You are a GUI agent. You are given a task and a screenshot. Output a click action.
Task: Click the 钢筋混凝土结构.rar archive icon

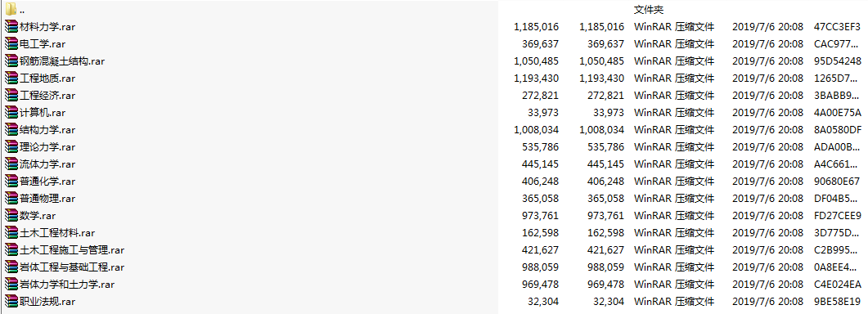(x=11, y=61)
